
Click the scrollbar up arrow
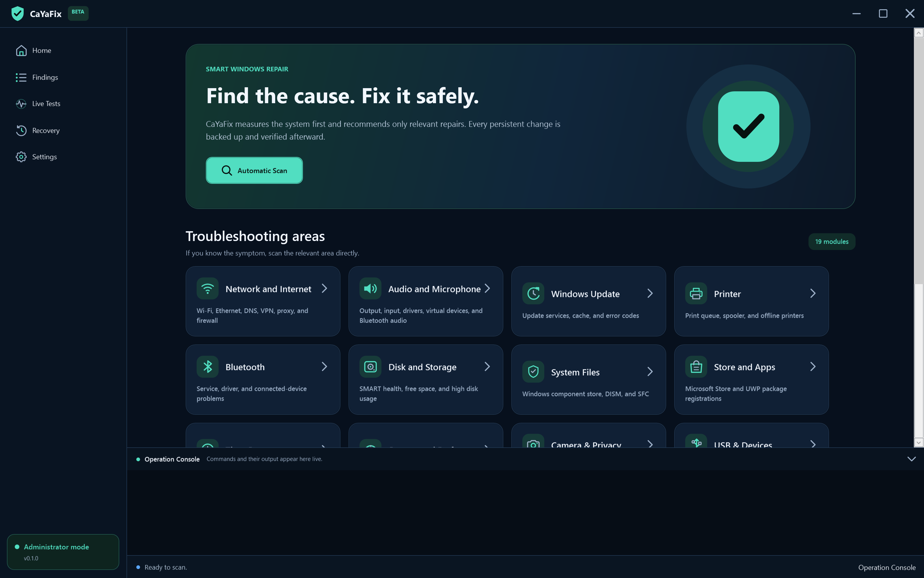tap(919, 33)
